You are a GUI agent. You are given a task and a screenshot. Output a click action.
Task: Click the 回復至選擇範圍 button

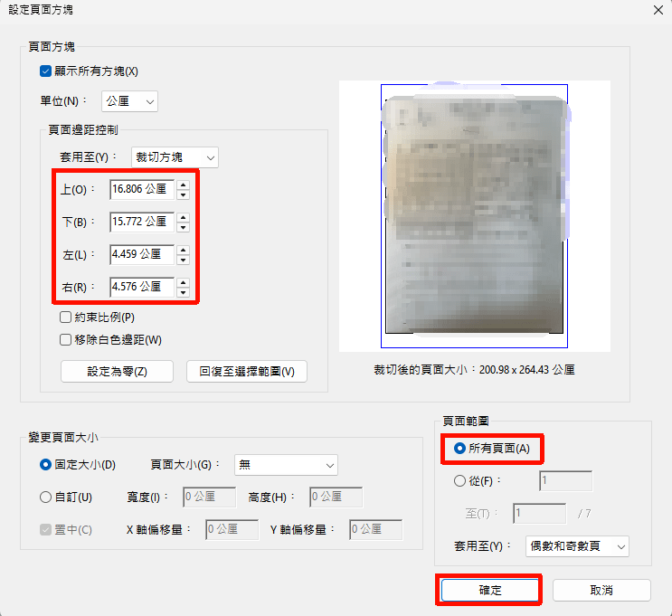point(247,372)
